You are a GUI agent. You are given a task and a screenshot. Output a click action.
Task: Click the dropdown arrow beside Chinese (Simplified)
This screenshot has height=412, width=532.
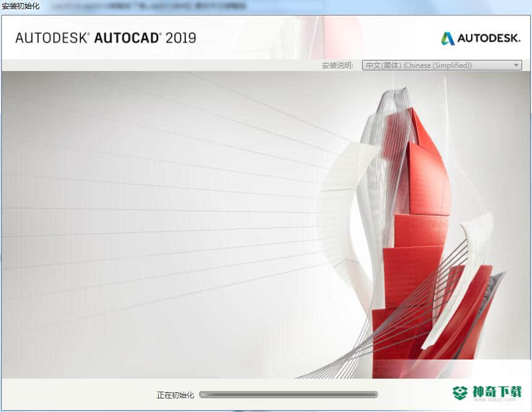click(516, 65)
